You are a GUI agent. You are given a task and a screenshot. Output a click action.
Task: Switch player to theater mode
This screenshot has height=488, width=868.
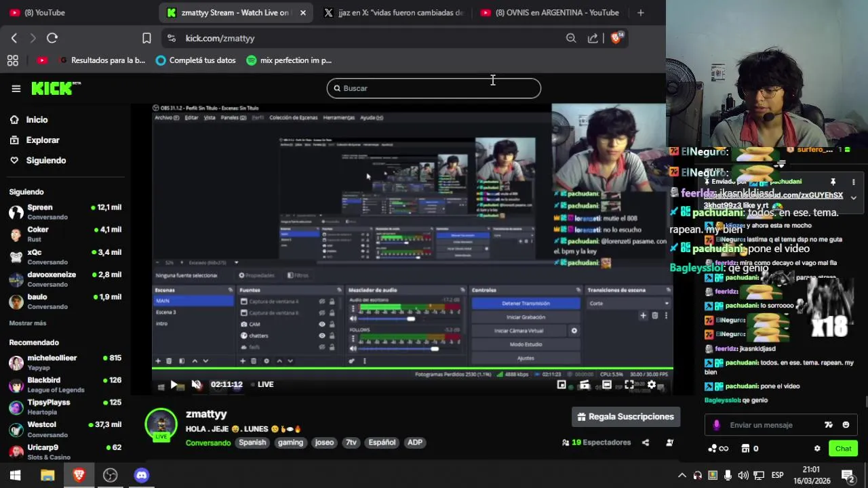pos(607,384)
